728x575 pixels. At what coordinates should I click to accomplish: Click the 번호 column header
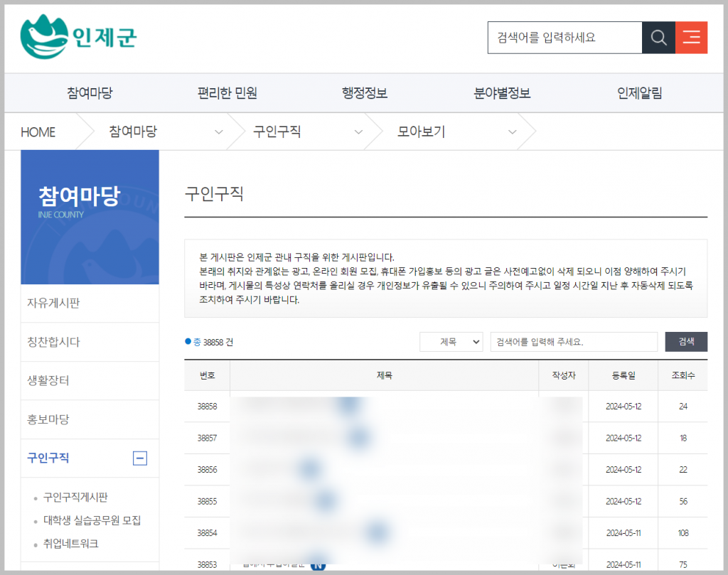coord(207,375)
